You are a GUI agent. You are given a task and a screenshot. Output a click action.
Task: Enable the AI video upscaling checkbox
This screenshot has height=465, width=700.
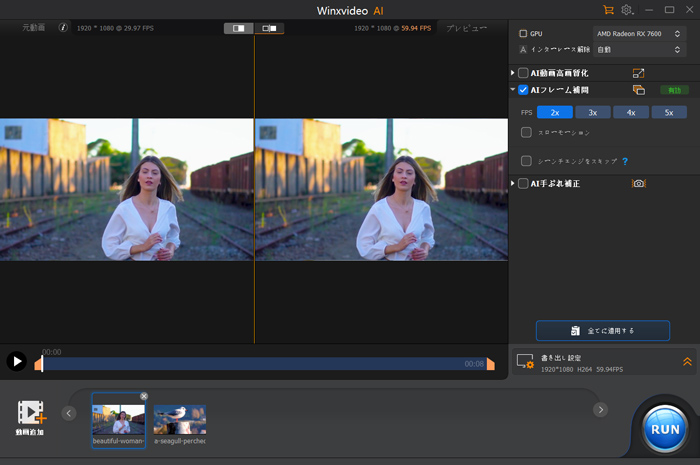[x=523, y=73]
